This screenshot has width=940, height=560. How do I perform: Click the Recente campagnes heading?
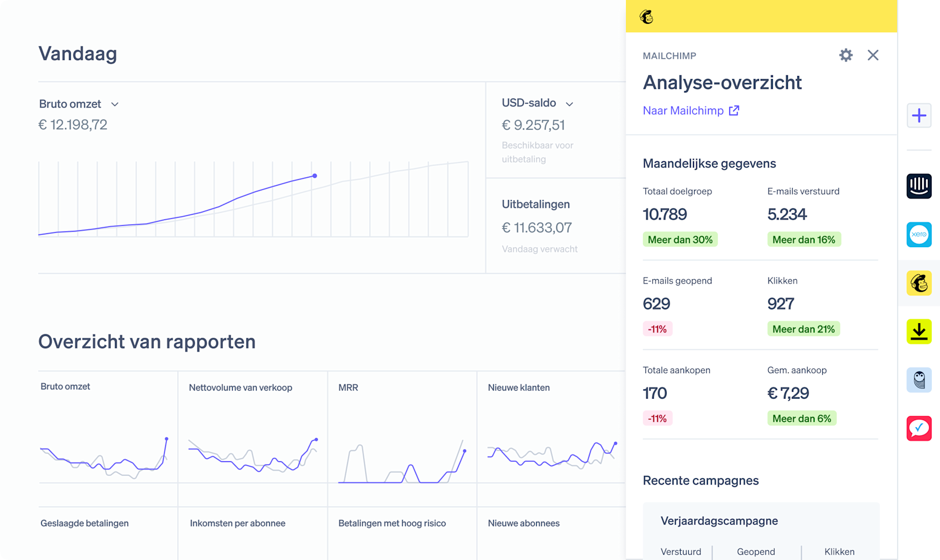tap(700, 480)
